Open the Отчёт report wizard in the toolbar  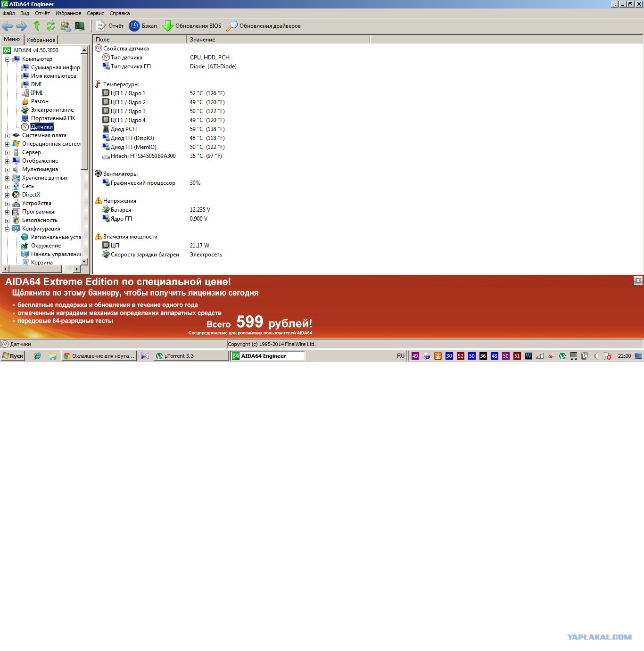(110, 26)
